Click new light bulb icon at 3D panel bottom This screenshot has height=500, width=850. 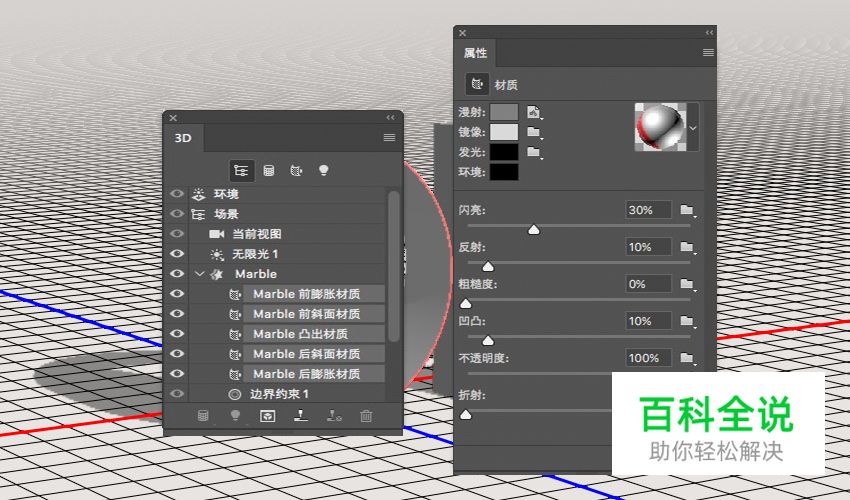point(235,416)
